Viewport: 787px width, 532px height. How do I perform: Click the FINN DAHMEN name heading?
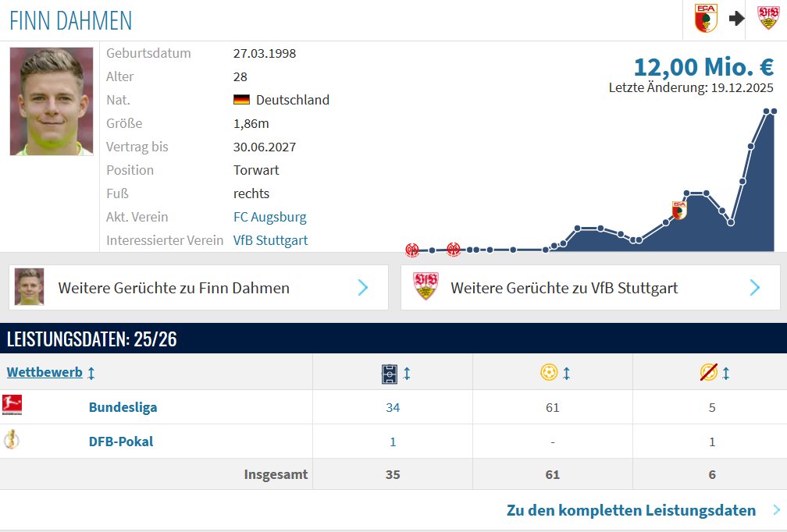coord(71,20)
